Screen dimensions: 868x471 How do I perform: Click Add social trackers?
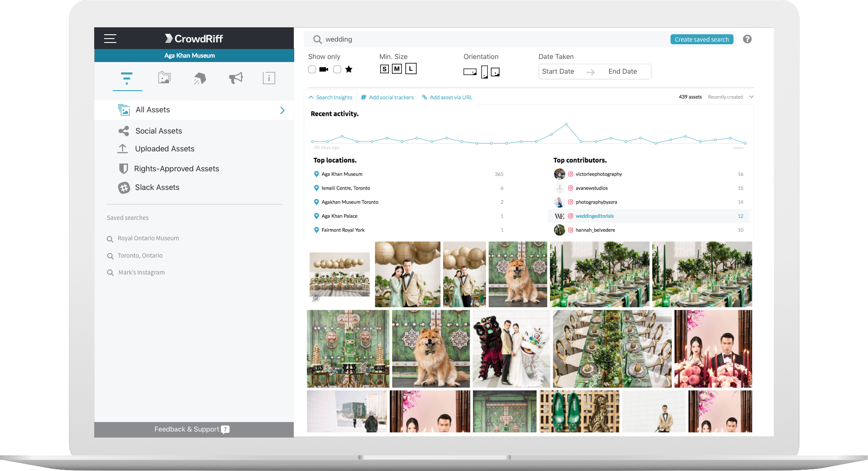point(388,98)
